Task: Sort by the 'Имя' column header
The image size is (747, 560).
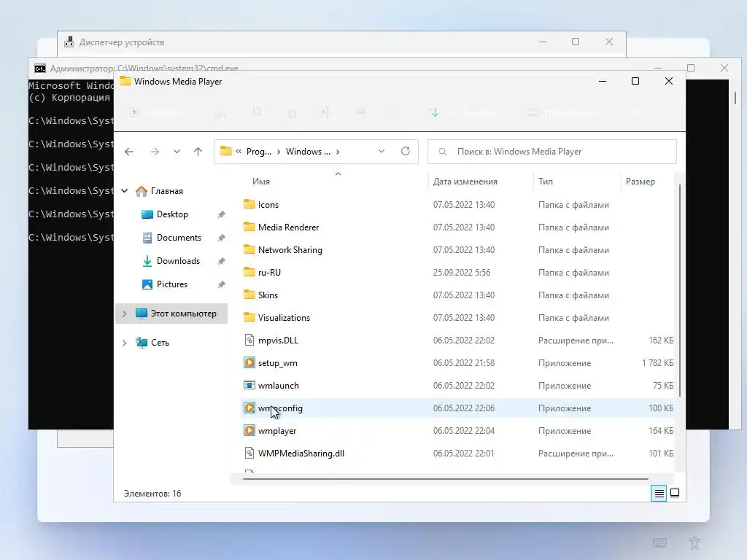Action: (261, 182)
